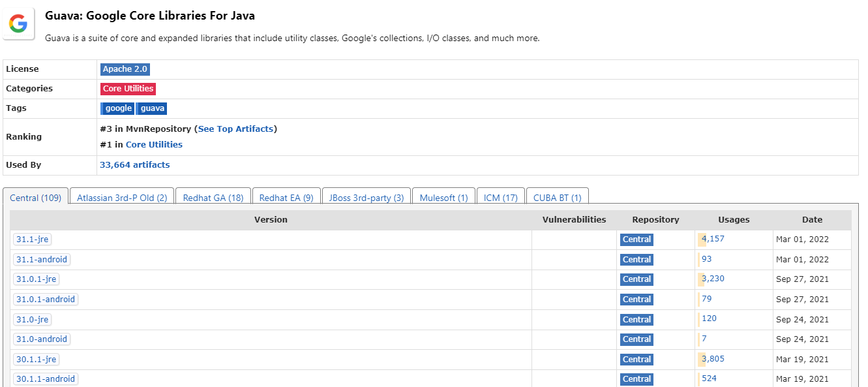Click the Sep 27, 2021 date in 31.0.1-jre row
The image size is (868, 387).
(802, 279)
